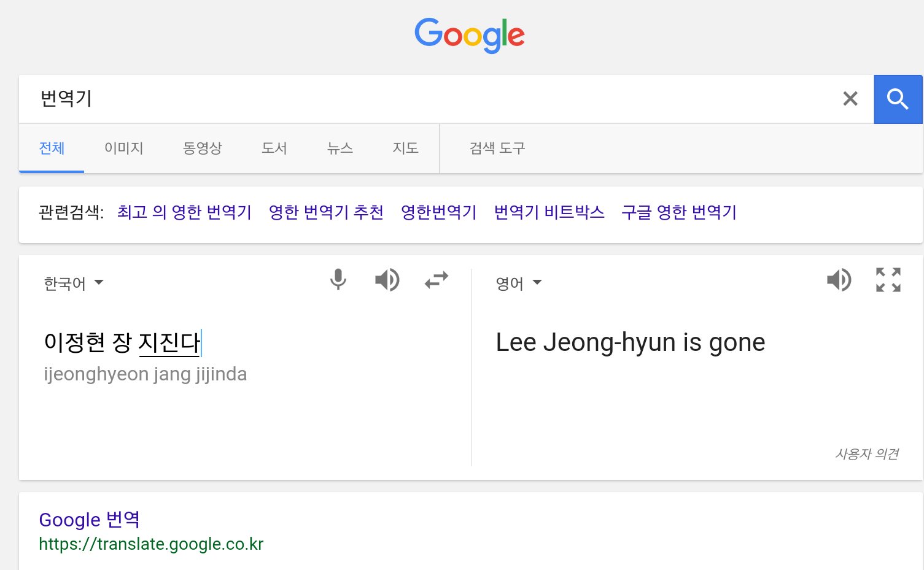The image size is (924, 570).
Task: Clear the search box with the X icon
Action: [x=850, y=99]
